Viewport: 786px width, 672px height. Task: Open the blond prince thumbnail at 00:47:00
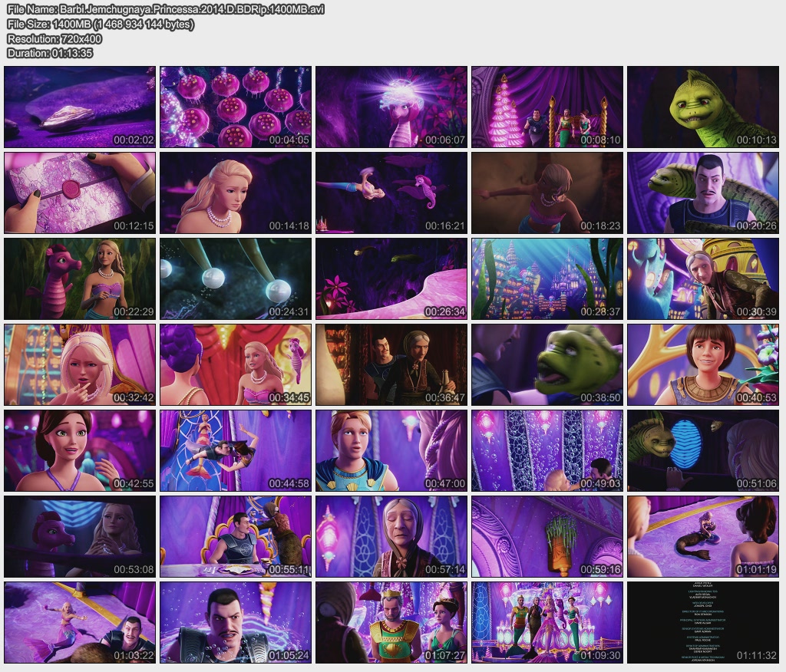coord(391,450)
